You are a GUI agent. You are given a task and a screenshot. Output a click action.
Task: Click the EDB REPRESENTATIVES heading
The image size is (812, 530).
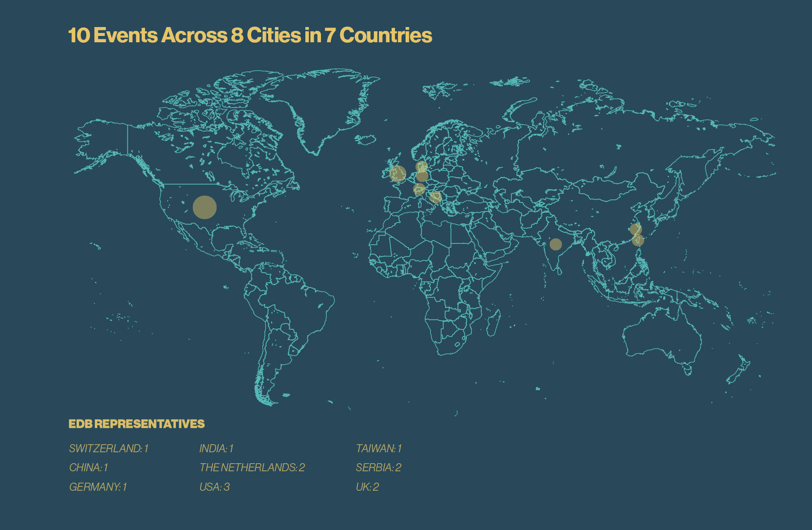click(137, 424)
